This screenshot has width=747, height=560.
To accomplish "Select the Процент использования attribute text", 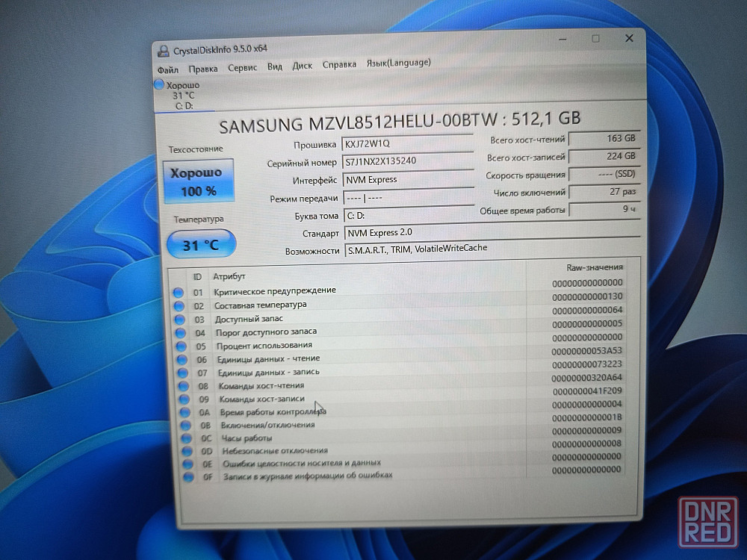I will (264, 345).
